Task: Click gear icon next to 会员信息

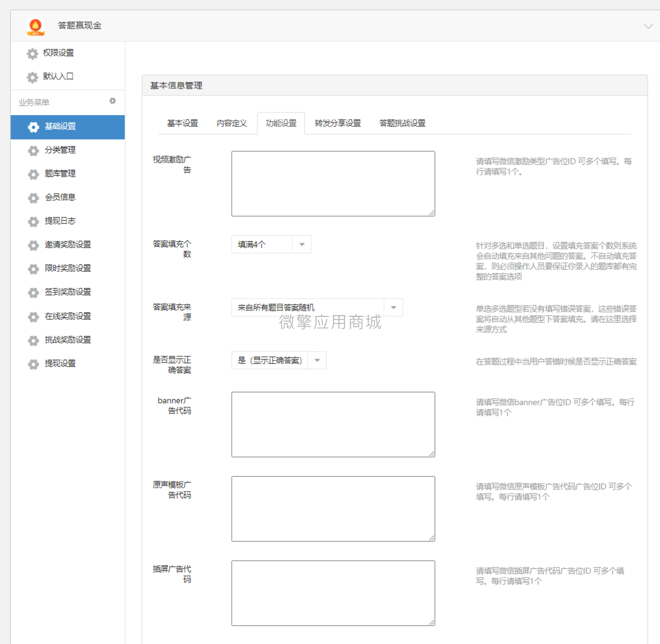Action: coord(33,198)
